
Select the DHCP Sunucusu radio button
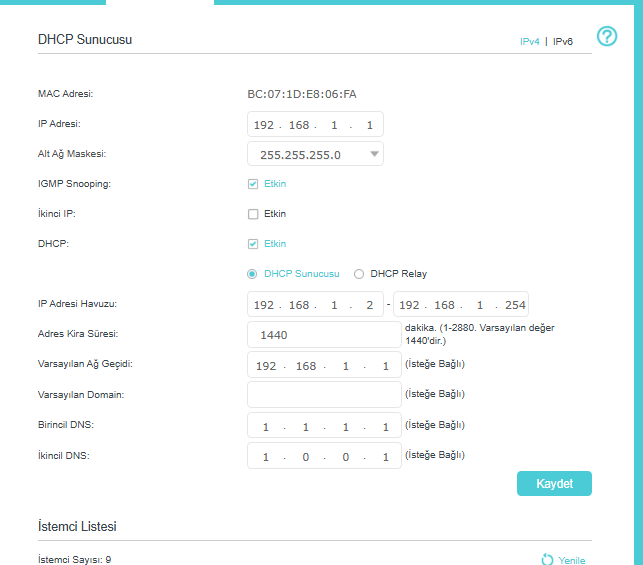pos(252,274)
